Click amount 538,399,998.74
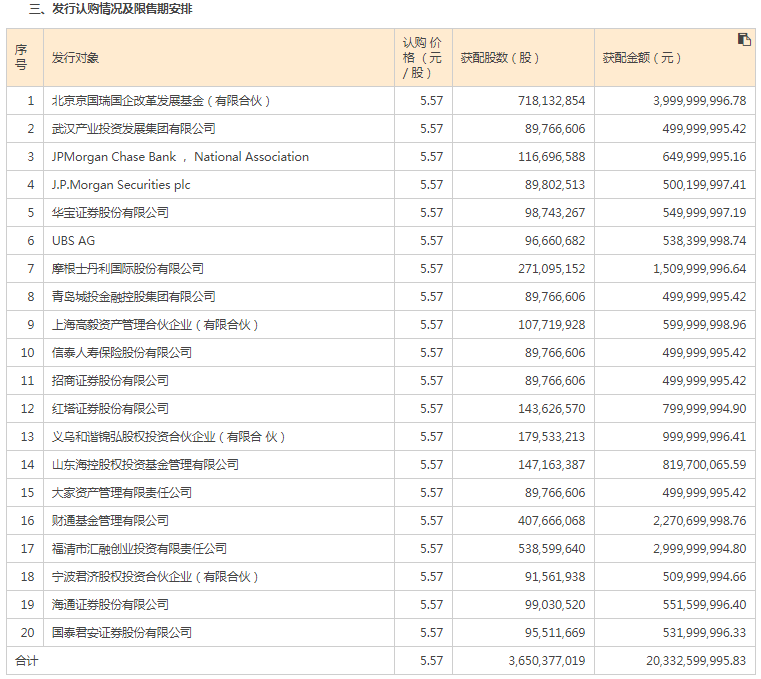Image resolution: width=761 pixels, height=679 pixels. [704, 241]
